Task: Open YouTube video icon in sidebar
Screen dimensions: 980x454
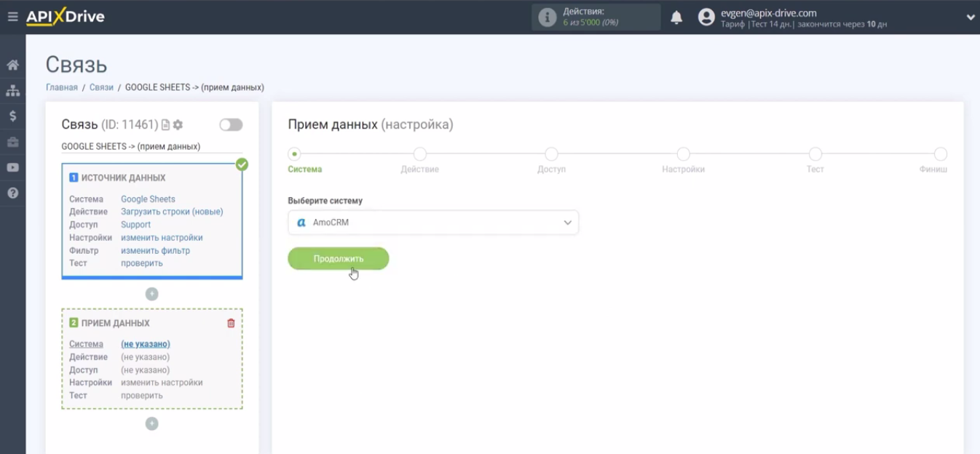Action: coord(12,167)
